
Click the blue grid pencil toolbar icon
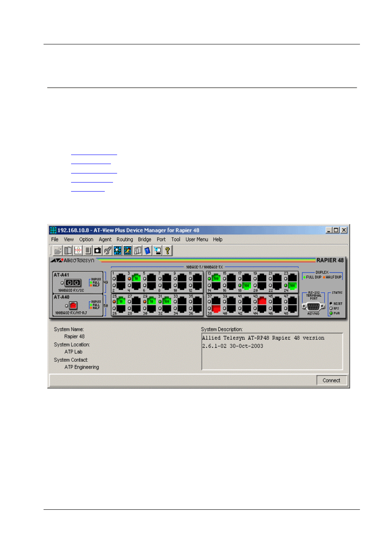click(x=127, y=250)
